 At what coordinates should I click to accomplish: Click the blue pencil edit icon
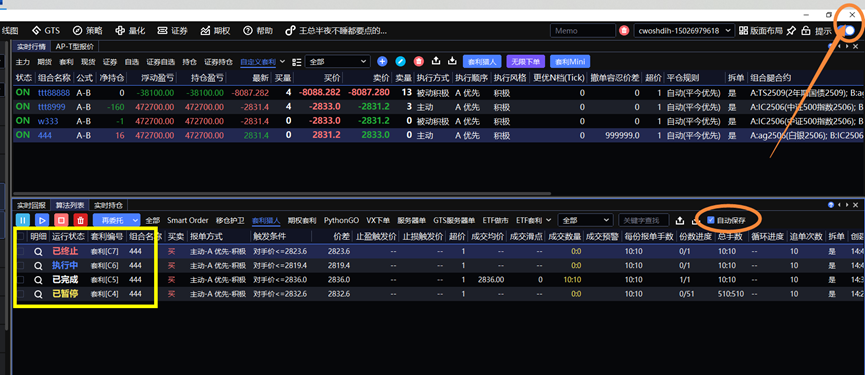point(401,61)
